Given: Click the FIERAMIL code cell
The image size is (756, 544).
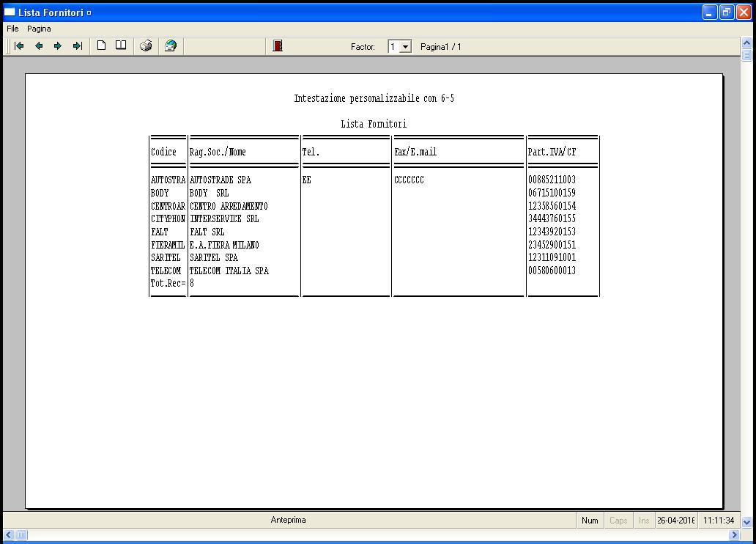Looking at the screenshot, I should [168, 245].
